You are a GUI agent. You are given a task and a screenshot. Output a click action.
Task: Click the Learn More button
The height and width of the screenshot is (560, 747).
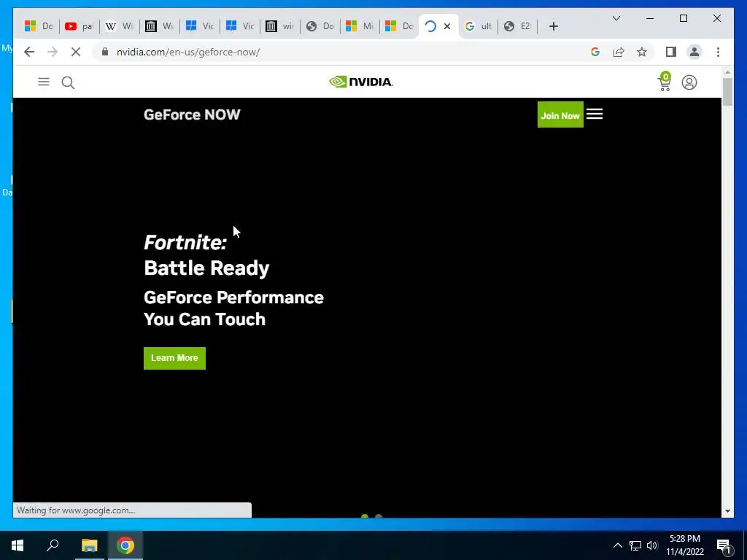(x=174, y=358)
